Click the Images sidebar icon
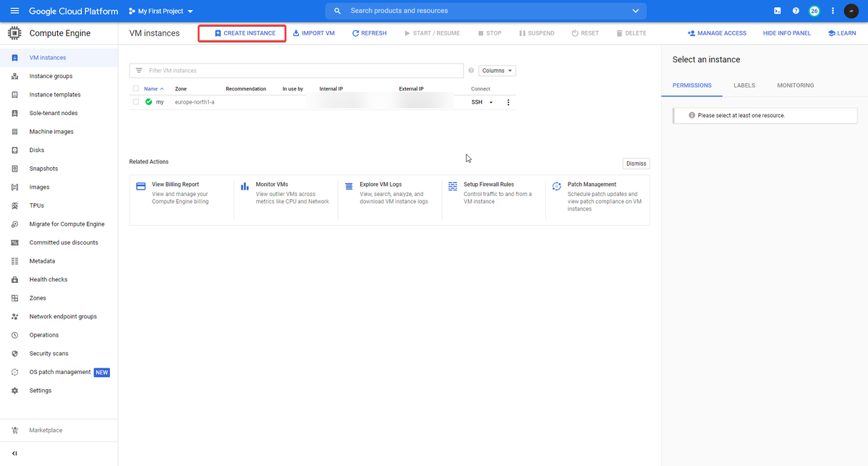This screenshot has height=466, width=868. [x=14, y=187]
